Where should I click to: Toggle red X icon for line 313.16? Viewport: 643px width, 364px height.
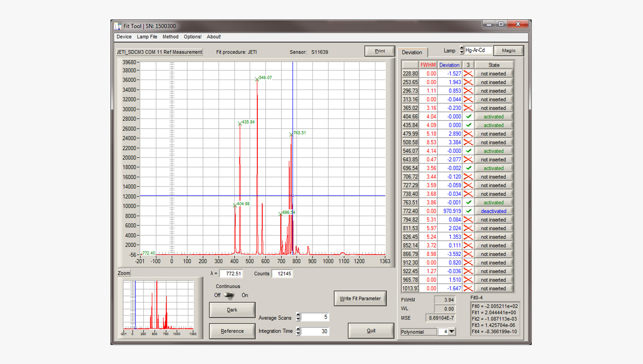tap(468, 99)
